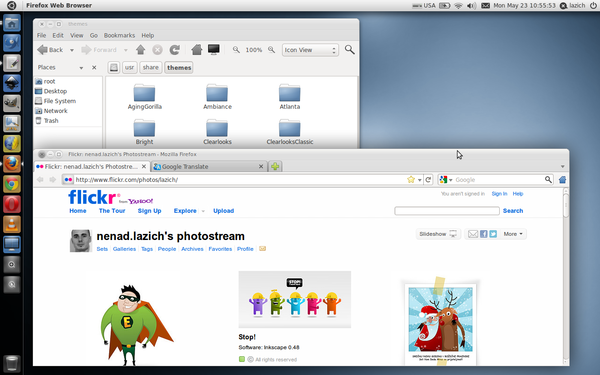Open the Bookmarks menu in file manager
This screenshot has width=600, height=375.
click(119, 35)
